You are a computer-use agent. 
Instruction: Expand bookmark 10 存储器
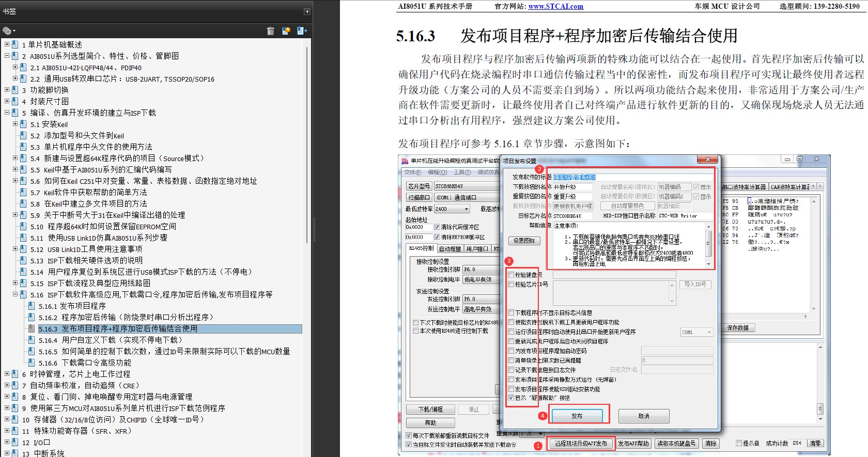click(x=7, y=419)
